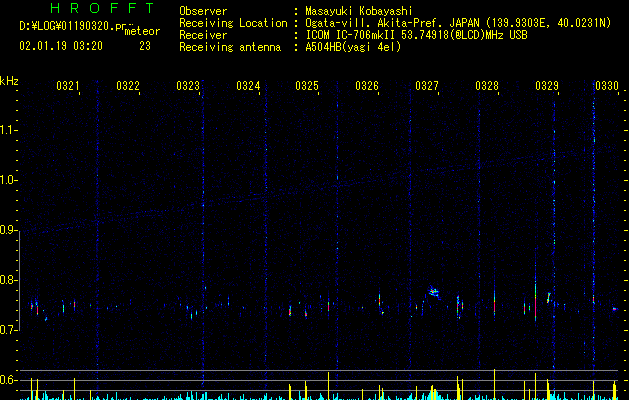The width and height of the screenshot is (629, 400).
Task: Select the 0.7 kHz axis label
Action: [x=7, y=330]
